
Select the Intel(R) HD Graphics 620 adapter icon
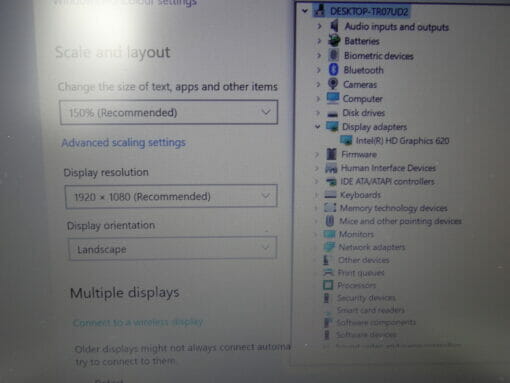pyautogui.click(x=346, y=140)
